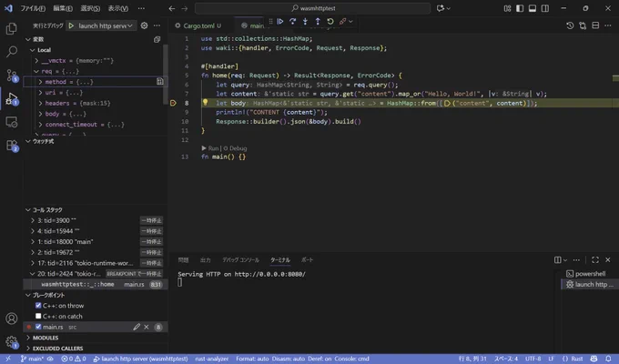Disconnect the debugger from the toolbar
Viewport: 619px width, 364px height.
coord(342,21)
